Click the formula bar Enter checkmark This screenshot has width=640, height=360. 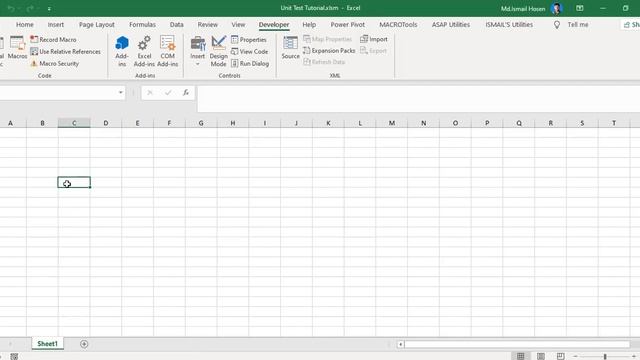pyautogui.click(x=168, y=93)
